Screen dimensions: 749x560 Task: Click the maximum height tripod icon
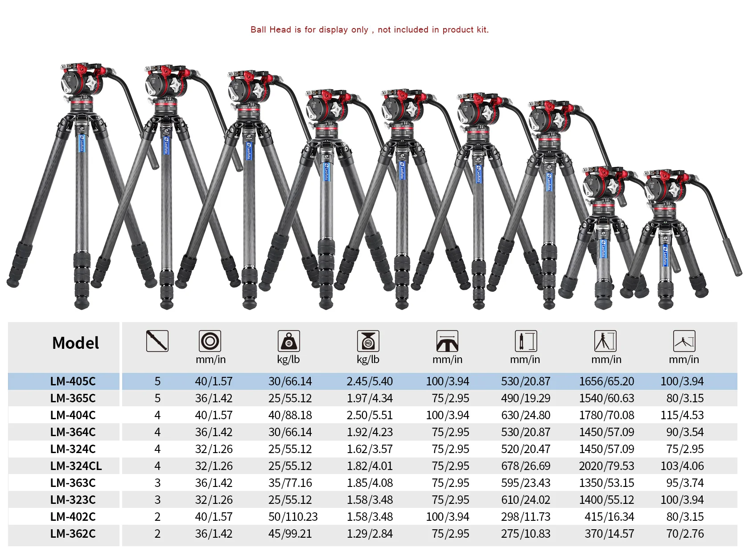pos(605,341)
